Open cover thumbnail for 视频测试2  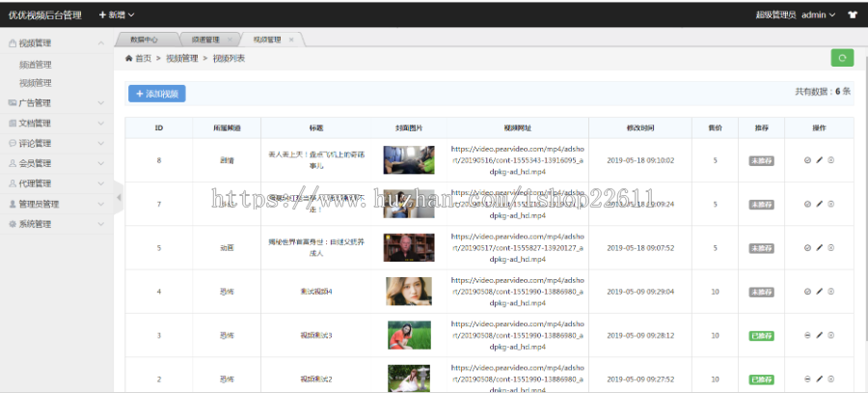coord(409,379)
